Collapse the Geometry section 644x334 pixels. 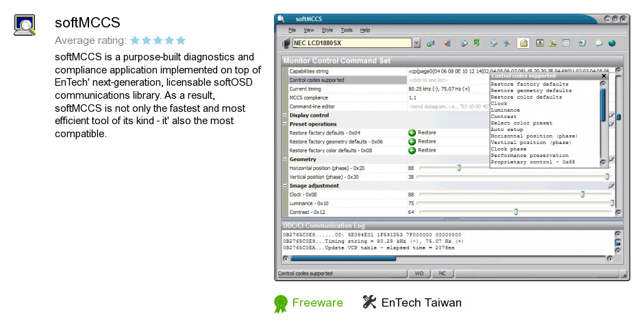284,159
